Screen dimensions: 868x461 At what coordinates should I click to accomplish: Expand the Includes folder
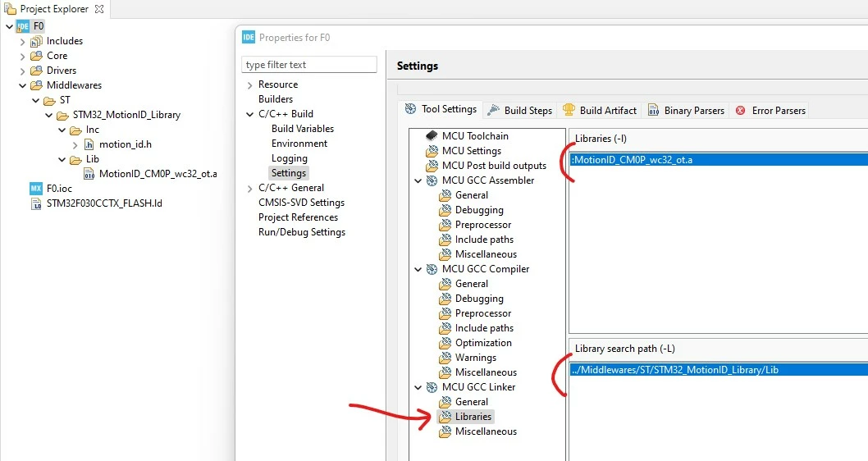coord(23,42)
